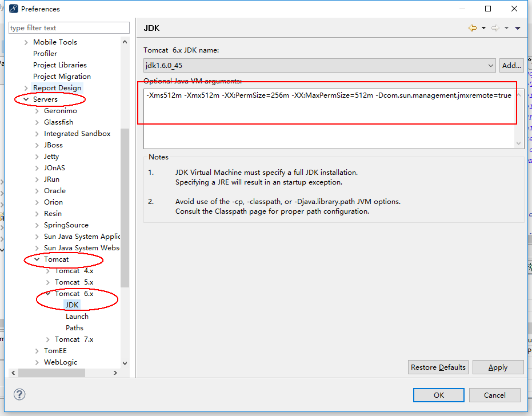The height and width of the screenshot is (416, 532).
Task: Click the tree horizontal scroll left arrow
Action: (13, 373)
